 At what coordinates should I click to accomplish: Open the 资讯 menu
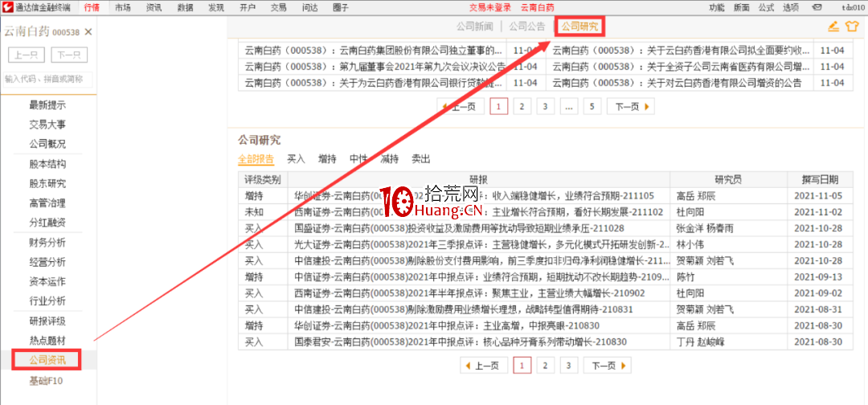pos(154,7)
